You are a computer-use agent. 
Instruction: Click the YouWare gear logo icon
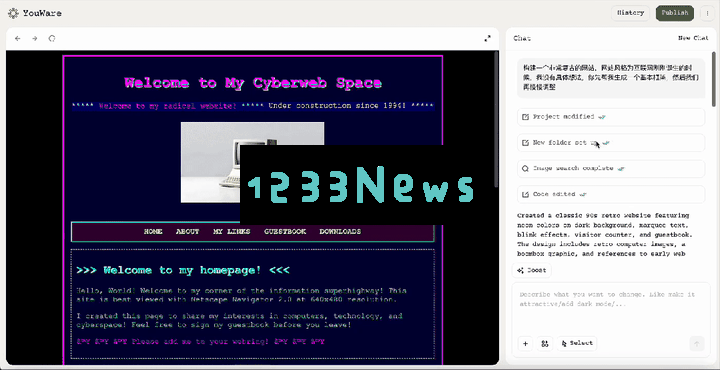[13, 13]
